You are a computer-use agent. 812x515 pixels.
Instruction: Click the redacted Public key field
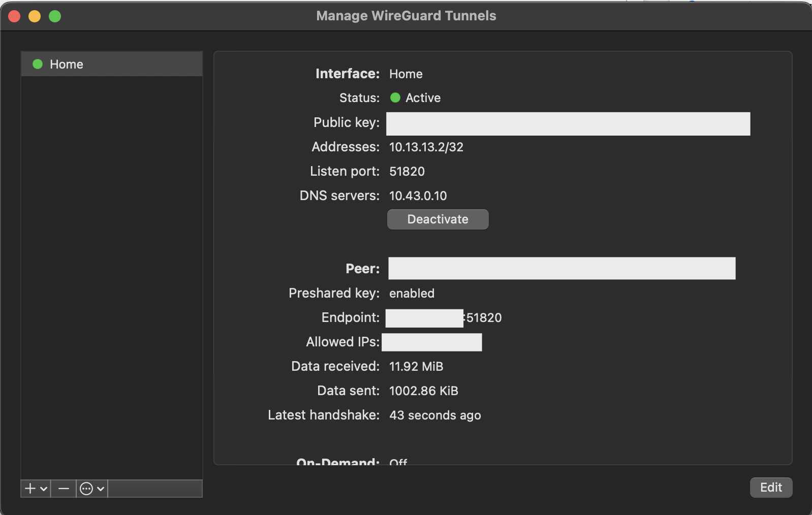click(x=568, y=124)
